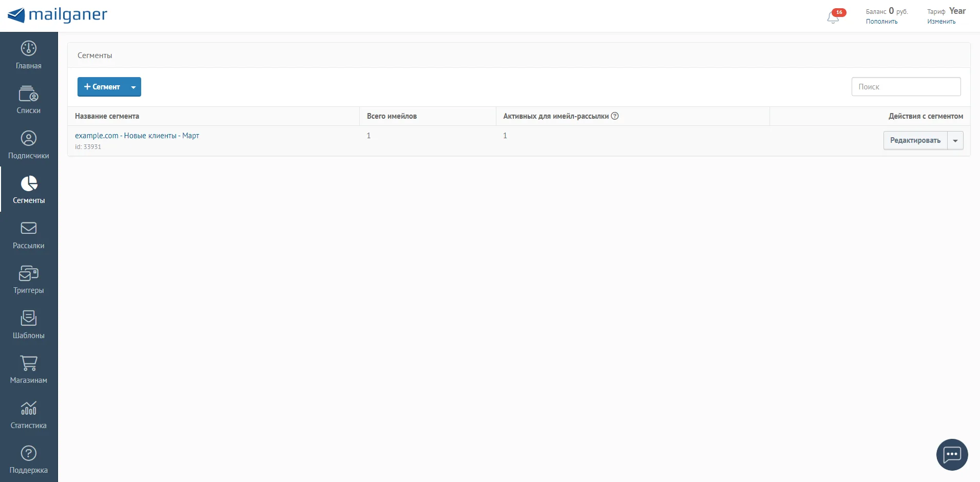Open Шаблоны templates icon
Image resolution: width=980 pixels, height=482 pixels.
tap(29, 318)
